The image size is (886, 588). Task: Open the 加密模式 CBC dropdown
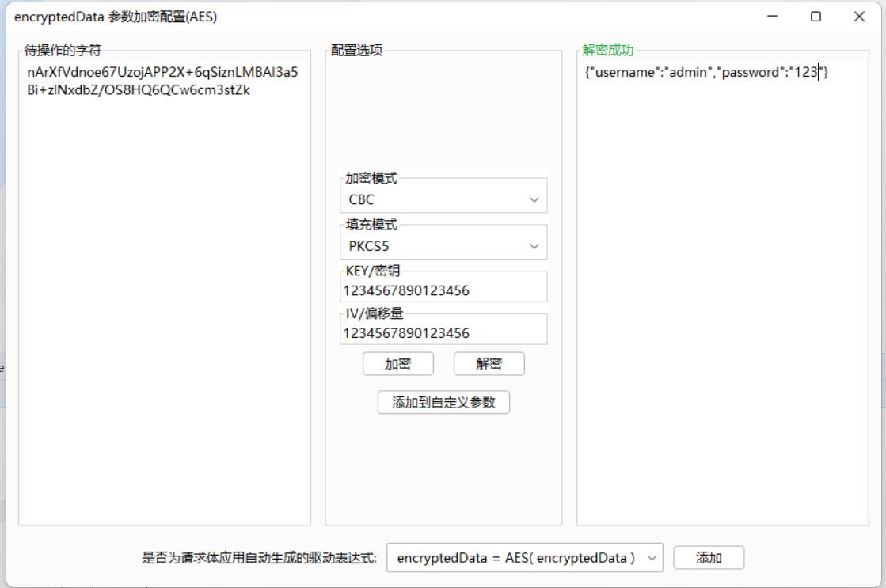pyautogui.click(x=443, y=199)
